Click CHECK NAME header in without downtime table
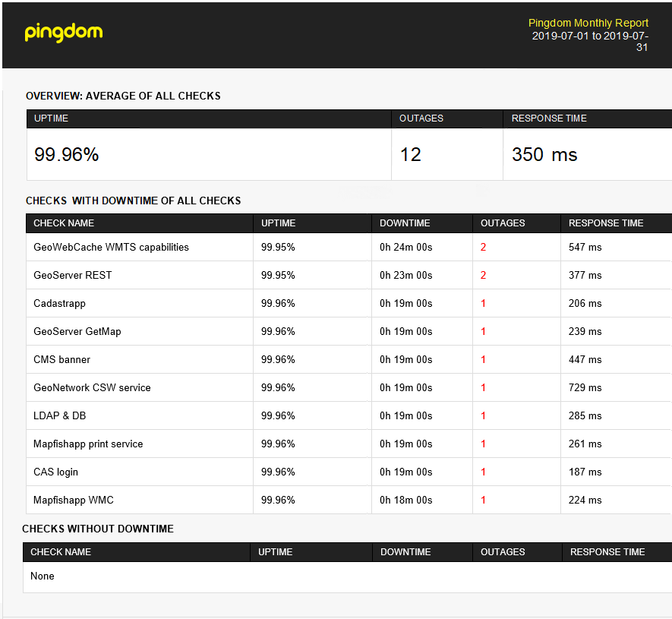The image size is (672, 619). coord(61,551)
